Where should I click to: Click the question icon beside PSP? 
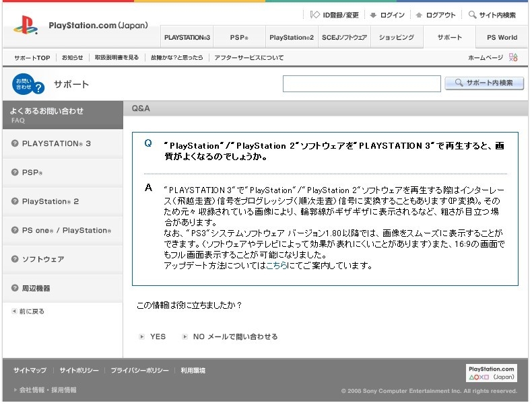pos(15,172)
